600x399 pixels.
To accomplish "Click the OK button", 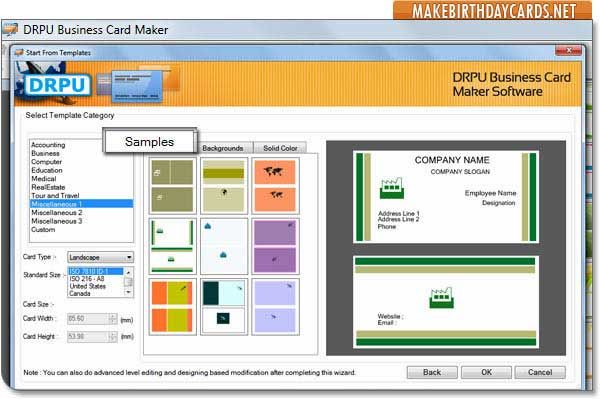I will [x=486, y=372].
